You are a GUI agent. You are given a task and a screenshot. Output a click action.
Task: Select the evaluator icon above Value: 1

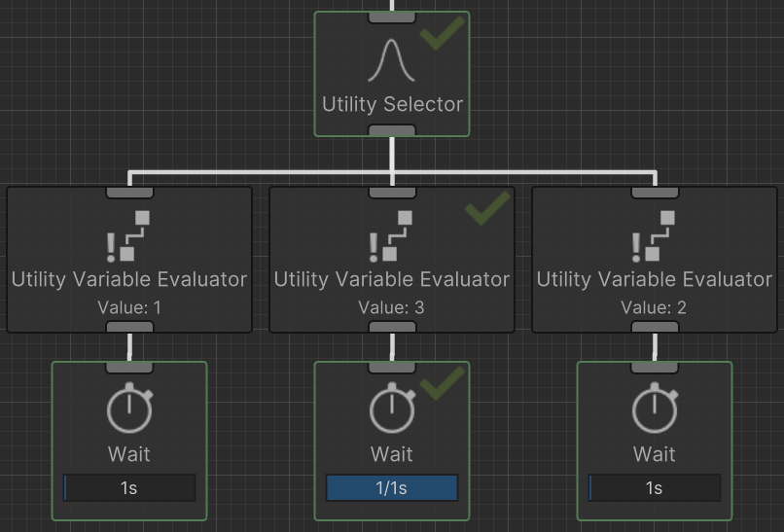point(129,236)
